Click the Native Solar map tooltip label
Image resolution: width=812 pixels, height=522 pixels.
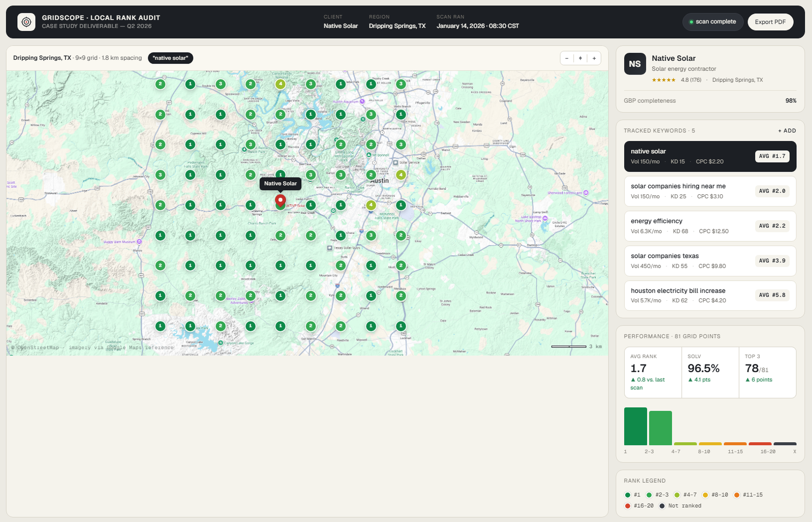[281, 184]
